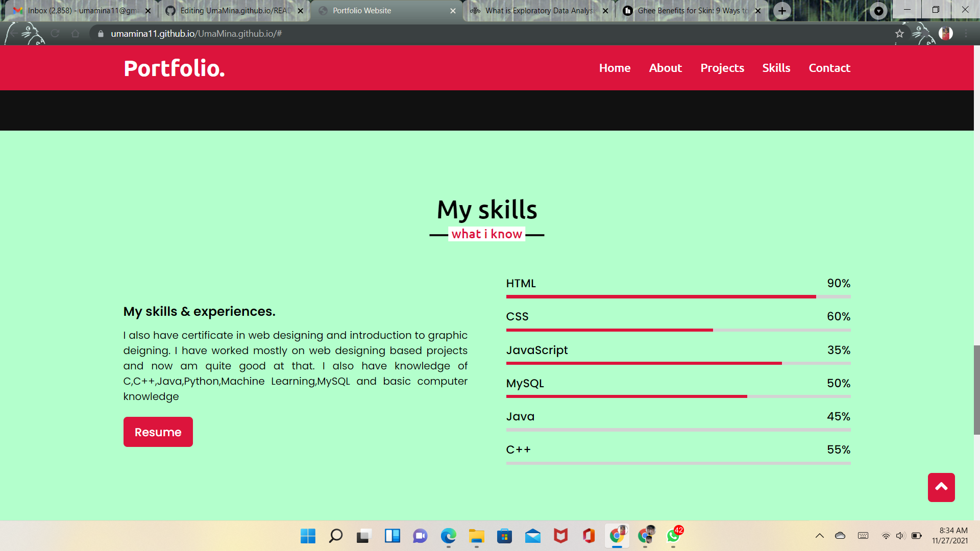Image resolution: width=980 pixels, height=551 pixels.
Task: Click the Resume button
Action: 158,432
